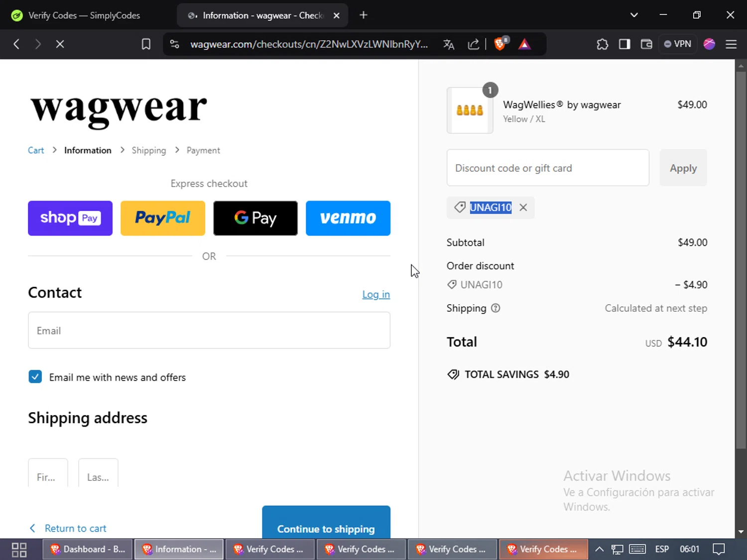Focus the First name field

tap(48, 472)
